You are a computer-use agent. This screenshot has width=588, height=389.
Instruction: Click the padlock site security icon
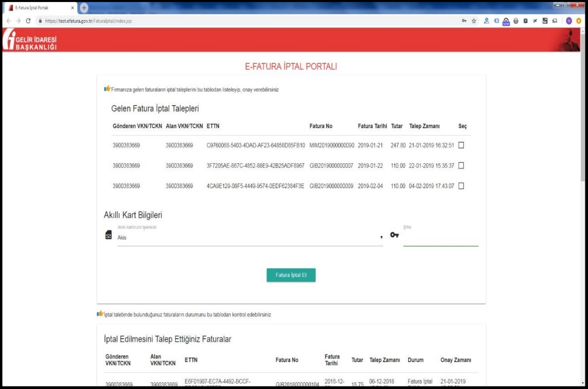(x=40, y=21)
